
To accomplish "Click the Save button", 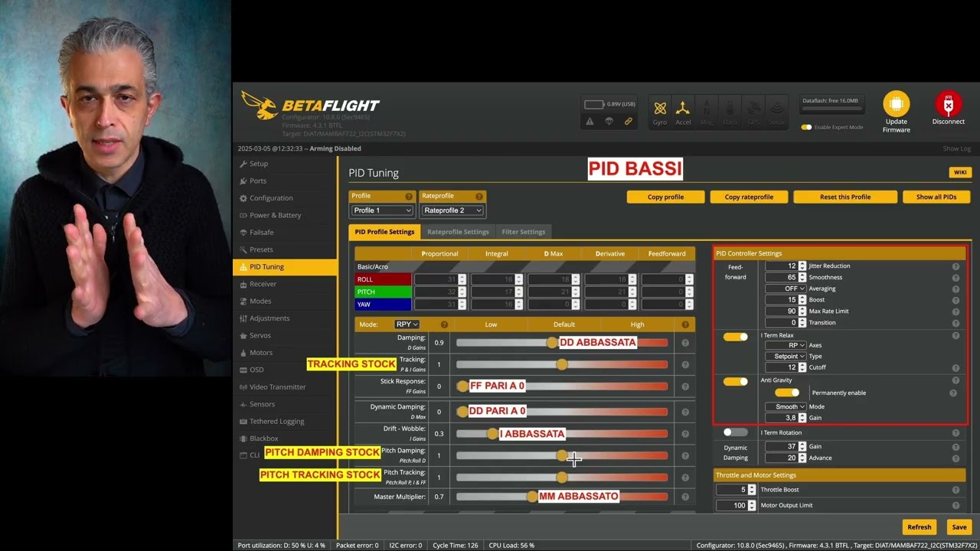I will coord(959,527).
